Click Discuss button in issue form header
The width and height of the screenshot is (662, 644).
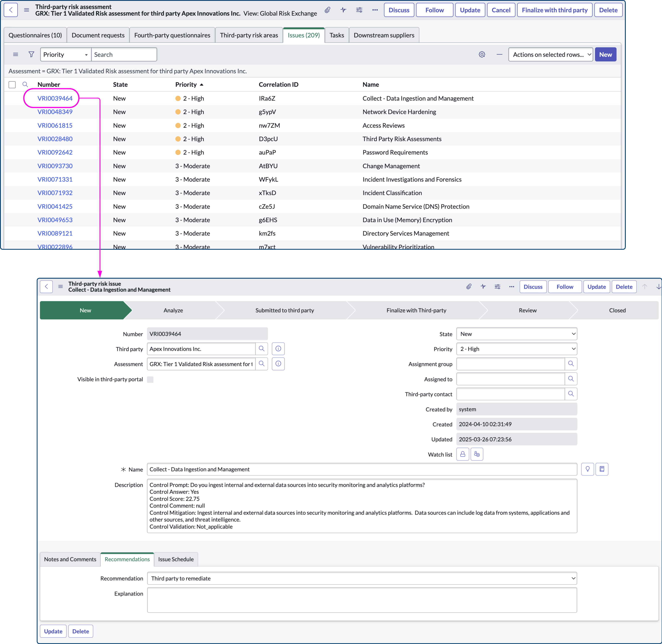pyautogui.click(x=533, y=287)
